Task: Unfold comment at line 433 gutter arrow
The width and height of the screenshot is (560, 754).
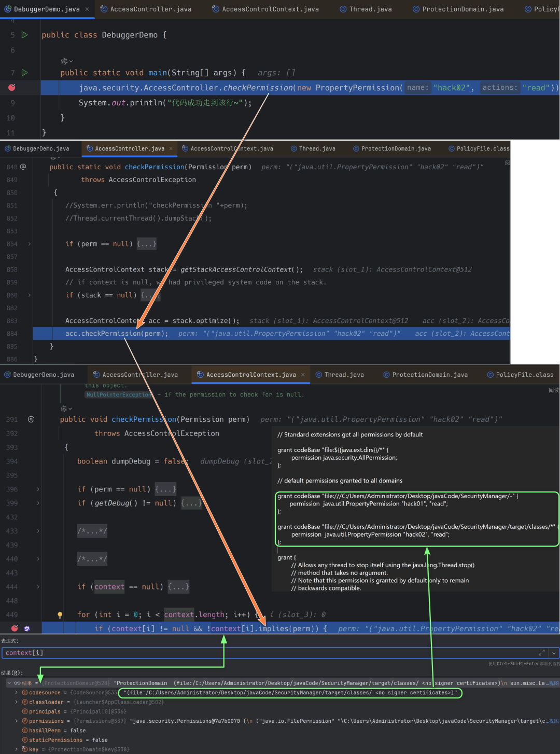Action: pos(38,531)
